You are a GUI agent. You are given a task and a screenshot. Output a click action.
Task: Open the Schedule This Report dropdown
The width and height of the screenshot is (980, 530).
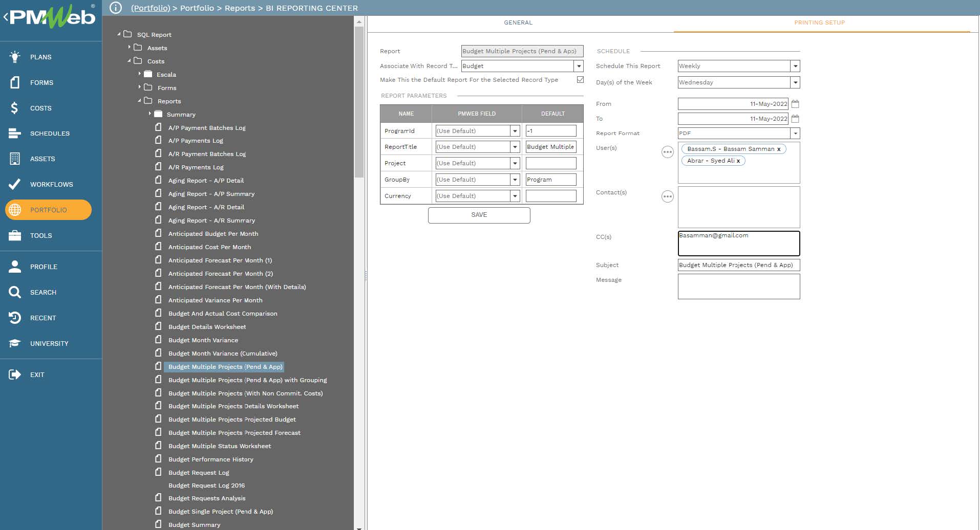[x=795, y=66]
